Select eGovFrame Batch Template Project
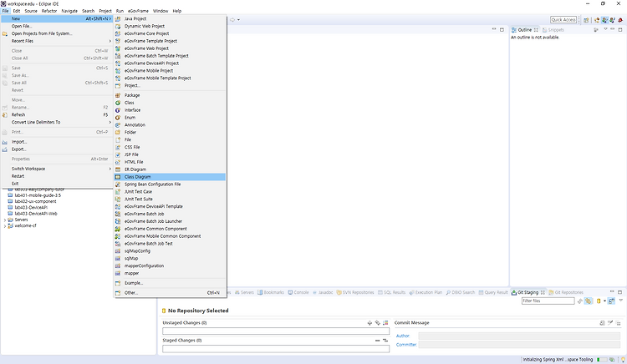This screenshot has width=627, height=364. [170, 56]
